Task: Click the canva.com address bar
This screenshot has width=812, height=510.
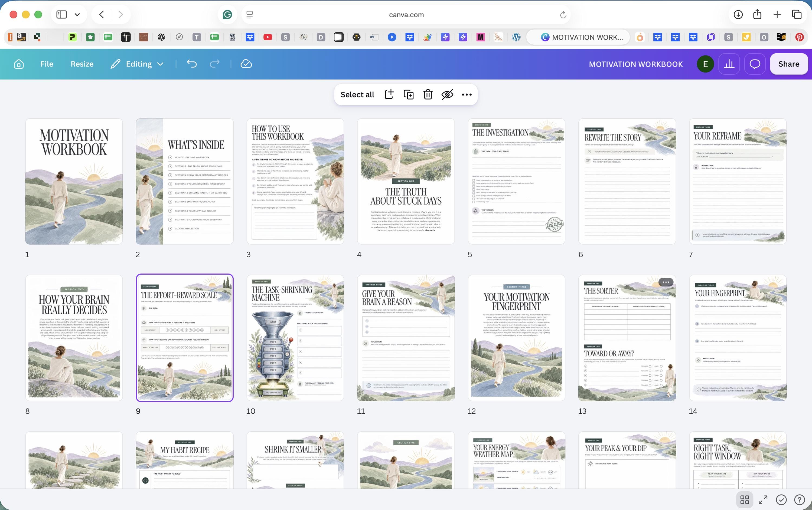Action: pos(406,15)
